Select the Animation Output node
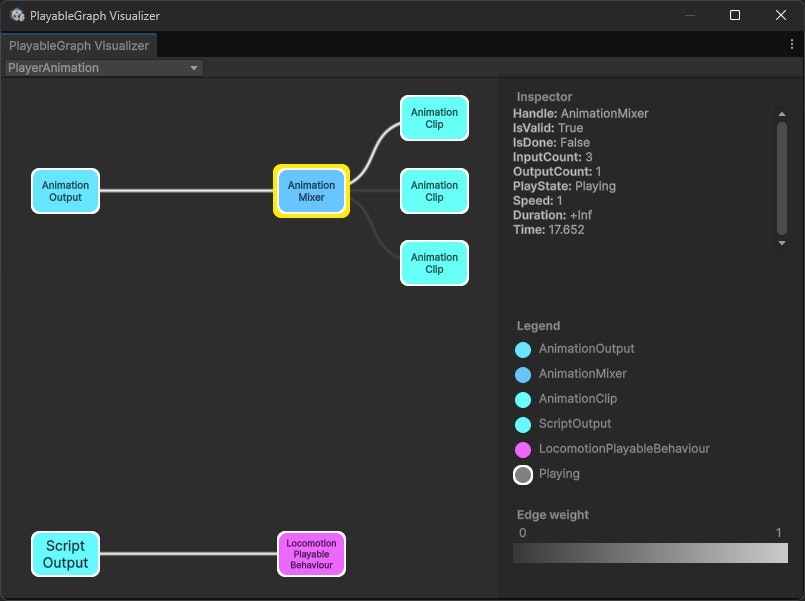 point(65,190)
